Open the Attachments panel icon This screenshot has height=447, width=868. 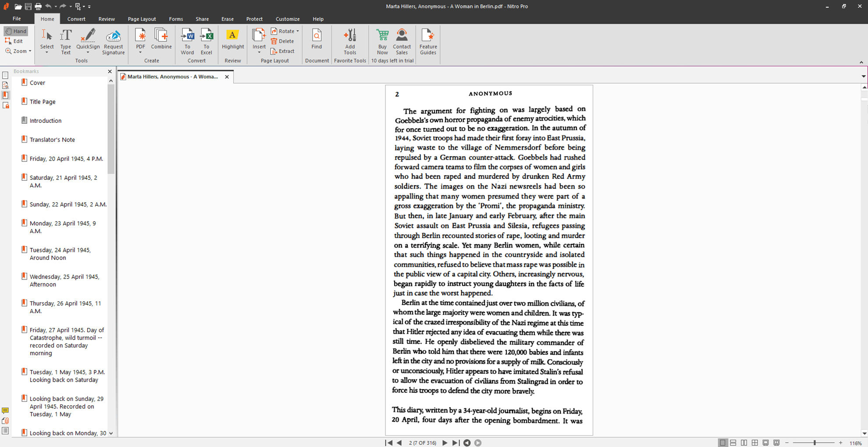(x=5, y=421)
